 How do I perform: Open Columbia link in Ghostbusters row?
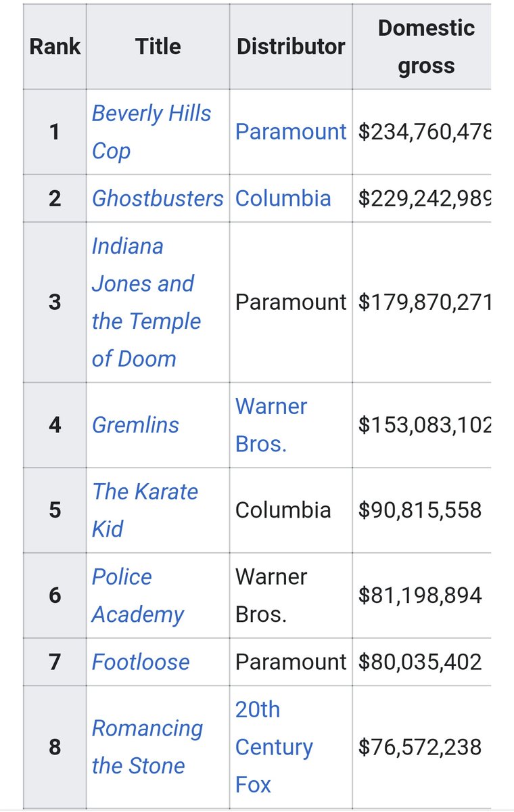click(x=283, y=198)
